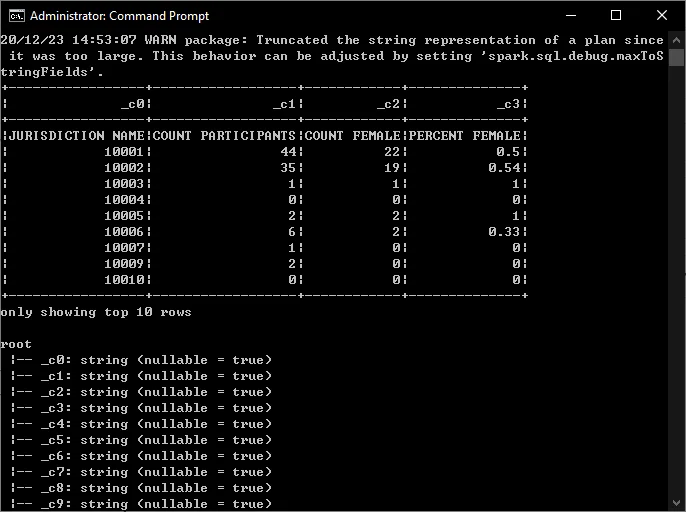Viewport: 686px width, 512px height.
Task: Click the PERCENT FEMALE column header
Action: pyautogui.click(x=465, y=136)
